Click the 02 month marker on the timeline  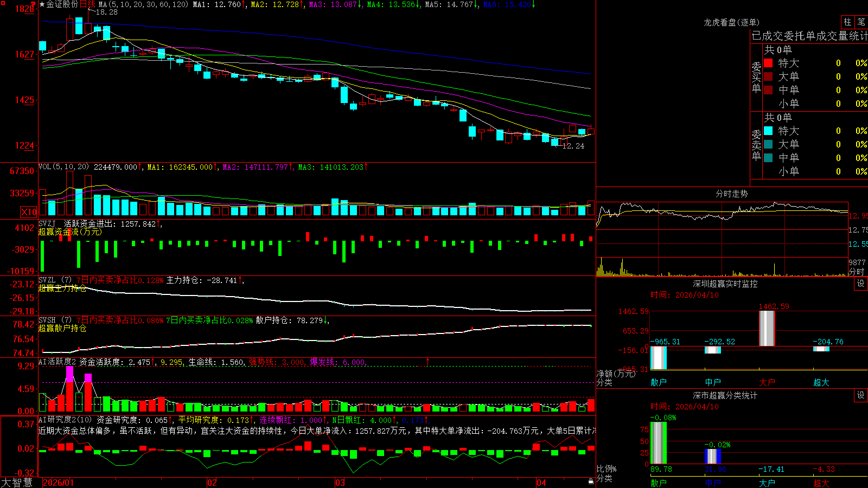(x=212, y=483)
